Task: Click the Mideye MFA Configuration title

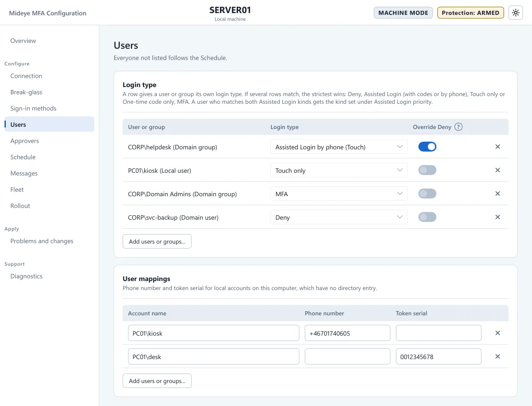Action: 47,13
